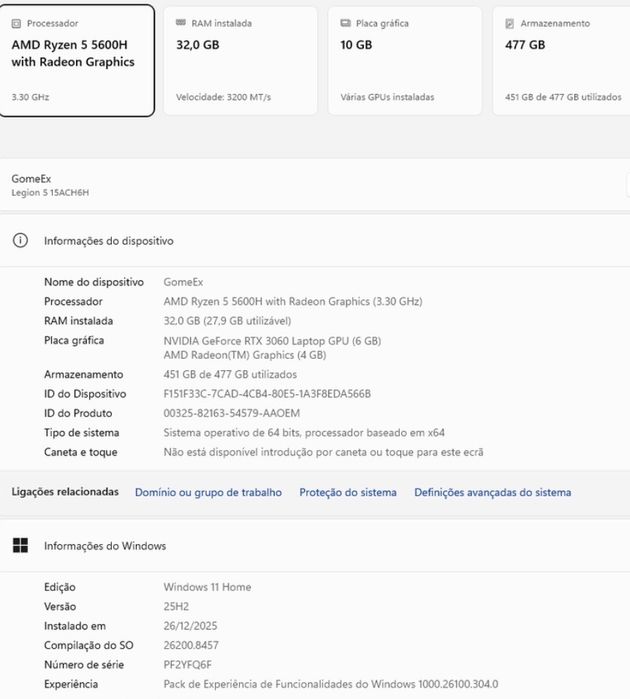Select the Placa gráfica 10 GB card

pyautogui.click(x=405, y=61)
